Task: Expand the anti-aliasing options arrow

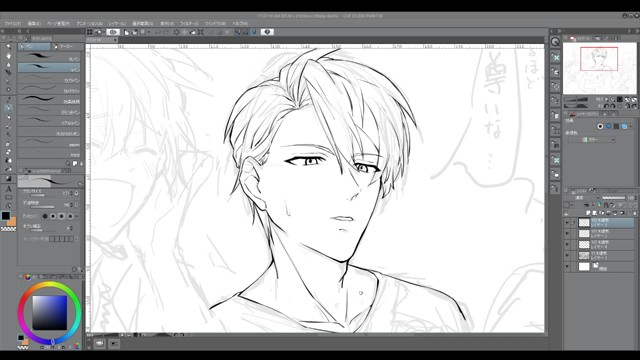Action: tap(76, 216)
